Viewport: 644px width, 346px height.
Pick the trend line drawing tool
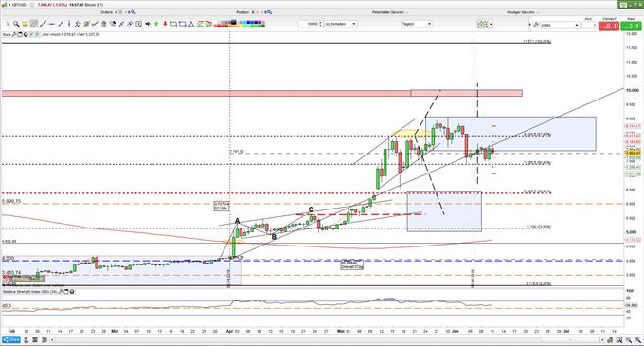(43, 24)
